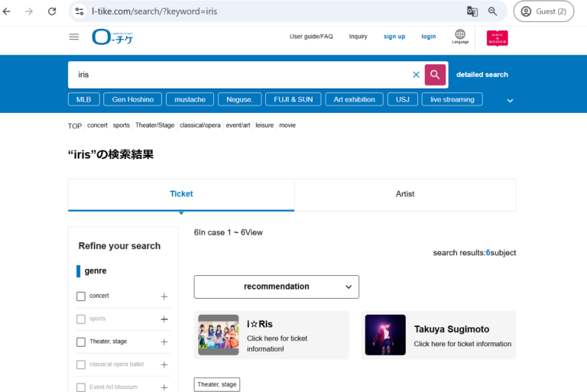Screen dimensions: 587x392
Task: Select the Ticket tab
Action: click(x=181, y=194)
